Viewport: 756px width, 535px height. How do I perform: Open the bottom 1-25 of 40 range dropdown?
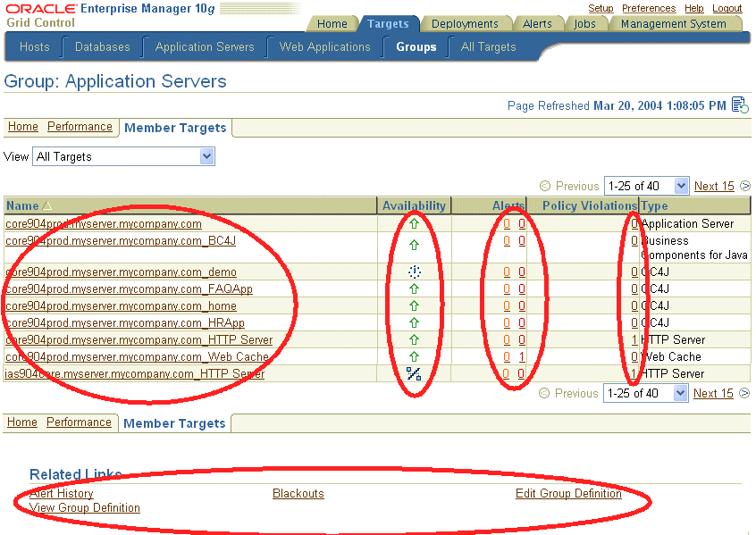pyautogui.click(x=645, y=393)
